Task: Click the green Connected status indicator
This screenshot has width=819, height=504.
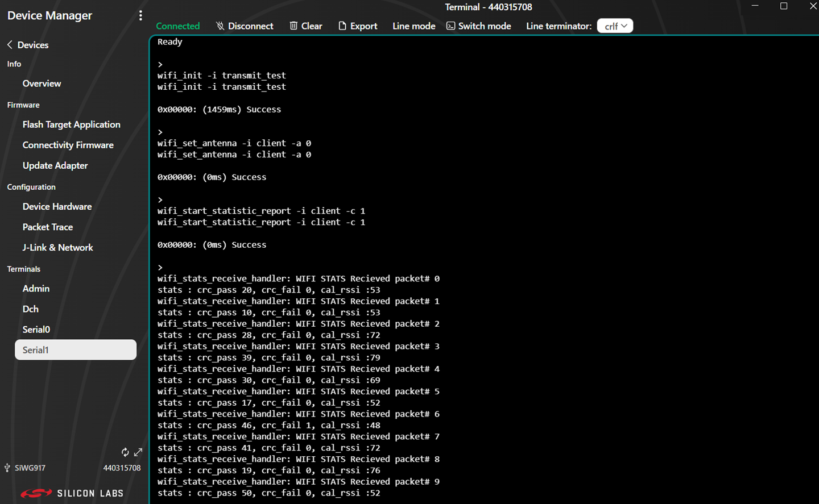Action: coord(177,26)
